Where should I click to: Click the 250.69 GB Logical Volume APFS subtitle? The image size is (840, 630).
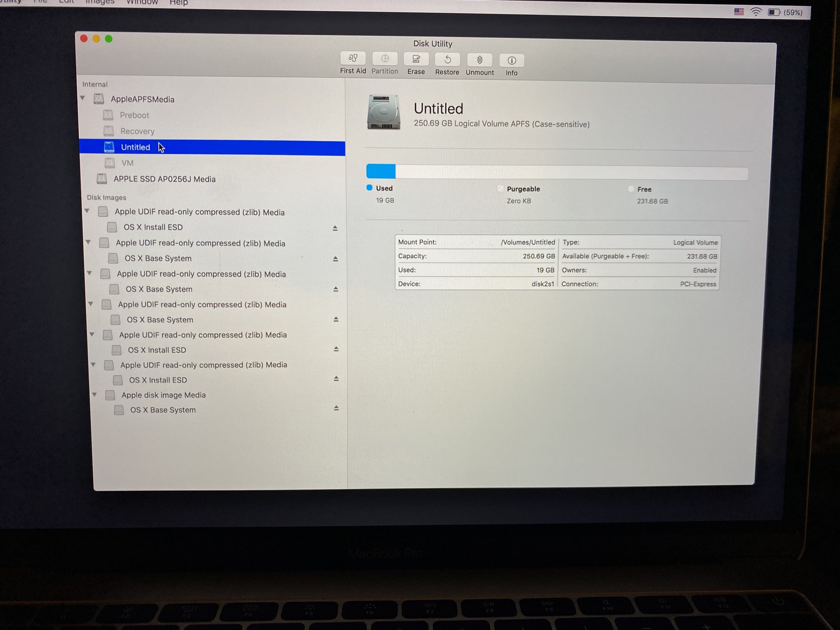point(501,124)
